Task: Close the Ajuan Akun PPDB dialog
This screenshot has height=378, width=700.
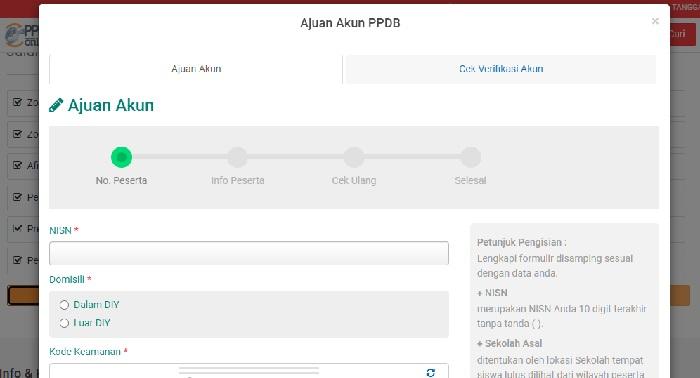Action: (655, 21)
